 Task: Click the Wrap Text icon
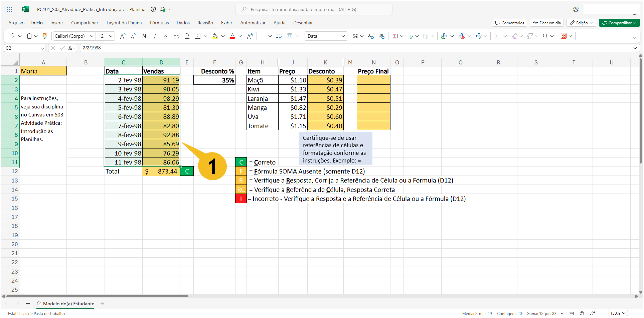(x=279, y=36)
